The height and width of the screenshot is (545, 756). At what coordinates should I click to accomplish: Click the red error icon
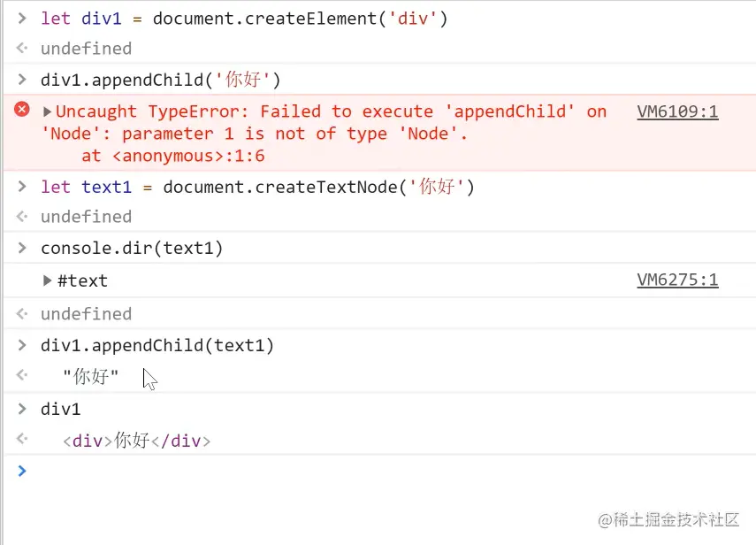(x=22, y=110)
